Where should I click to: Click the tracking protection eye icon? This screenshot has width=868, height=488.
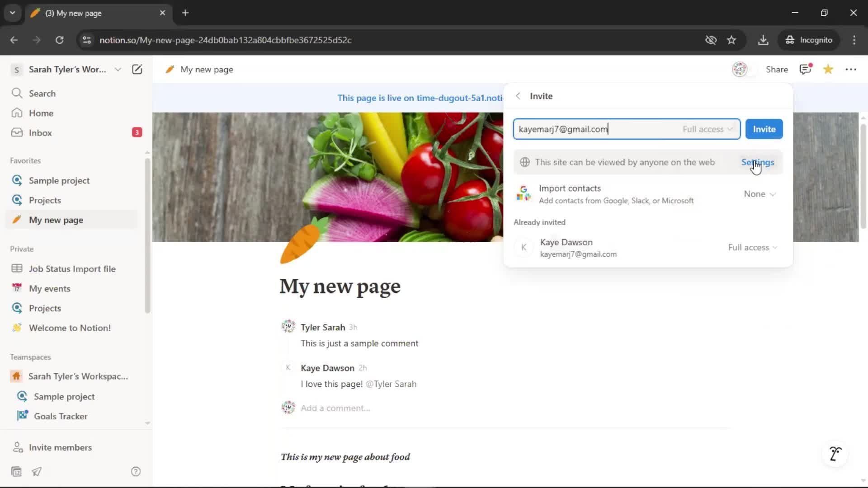[711, 40]
